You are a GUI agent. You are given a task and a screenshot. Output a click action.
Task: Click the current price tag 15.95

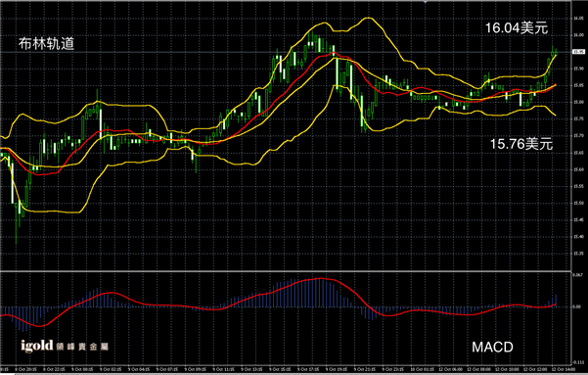pyautogui.click(x=579, y=52)
